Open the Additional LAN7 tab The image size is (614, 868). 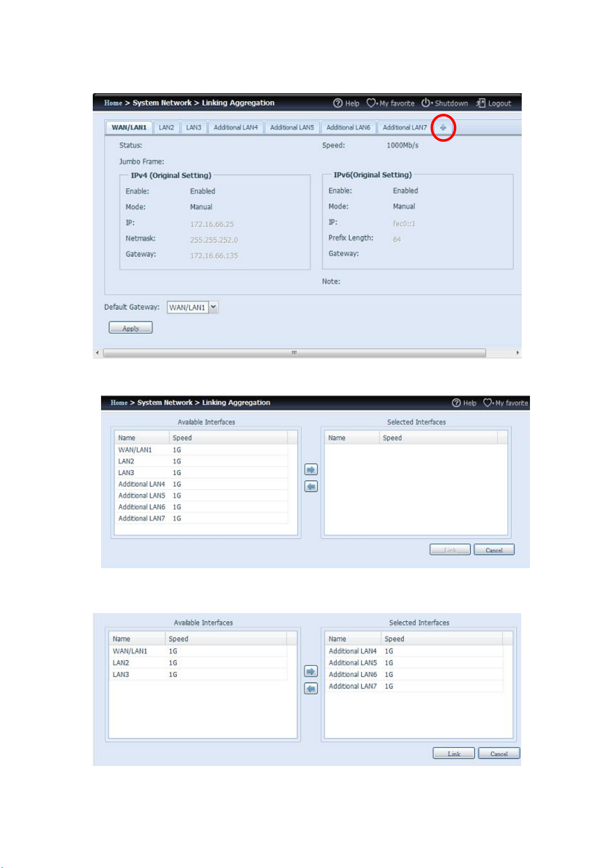[x=405, y=127]
